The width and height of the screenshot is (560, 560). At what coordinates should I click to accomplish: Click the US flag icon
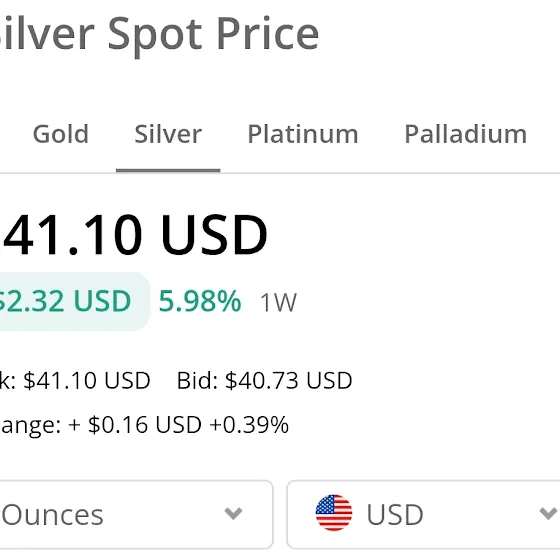pyautogui.click(x=334, y=513)
